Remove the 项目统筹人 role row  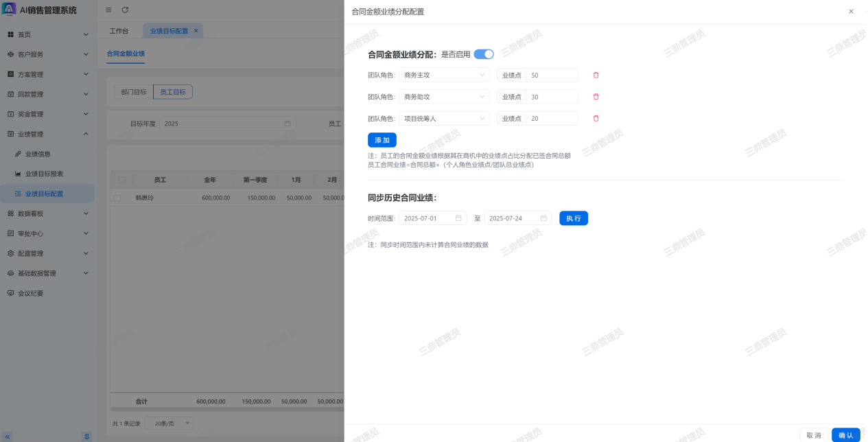(596, 118)
